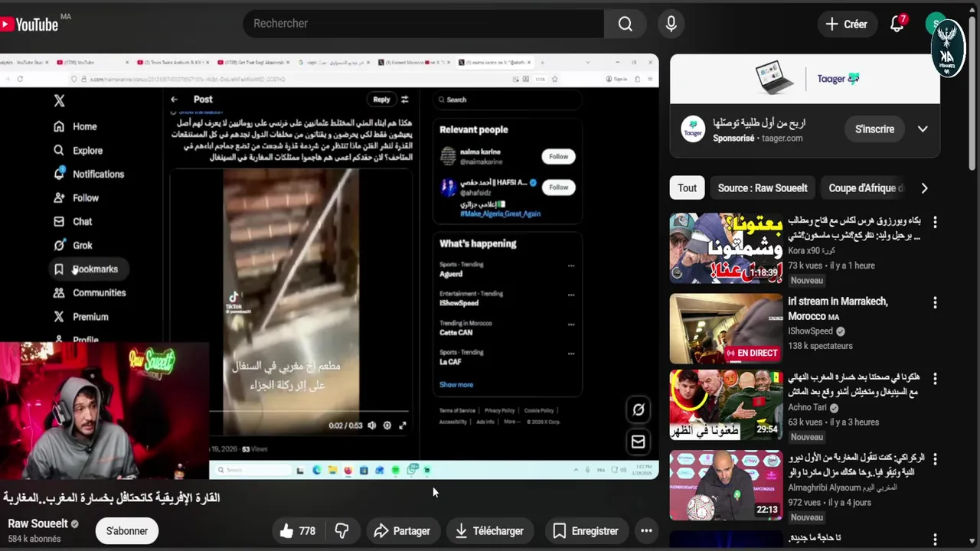Click Premium in the X sidebar

81,316
